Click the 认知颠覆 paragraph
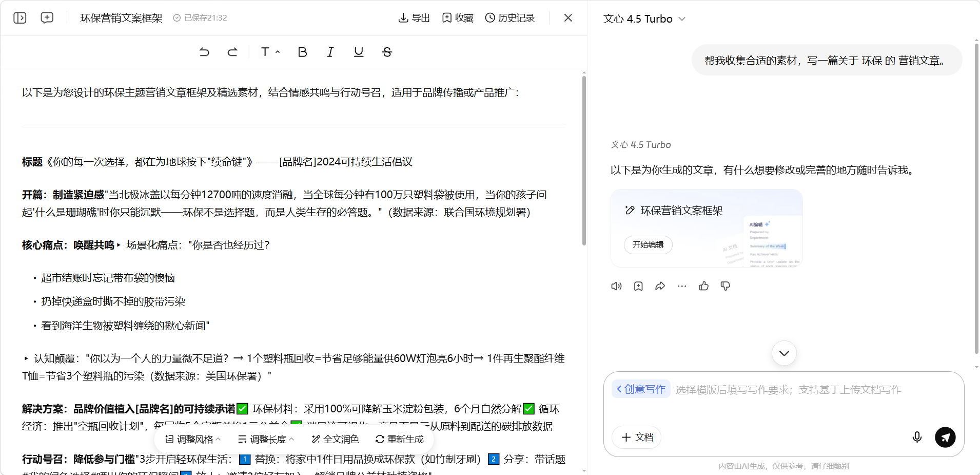The height and width of the screenshot is (475, 980). (x=293, y=367)
